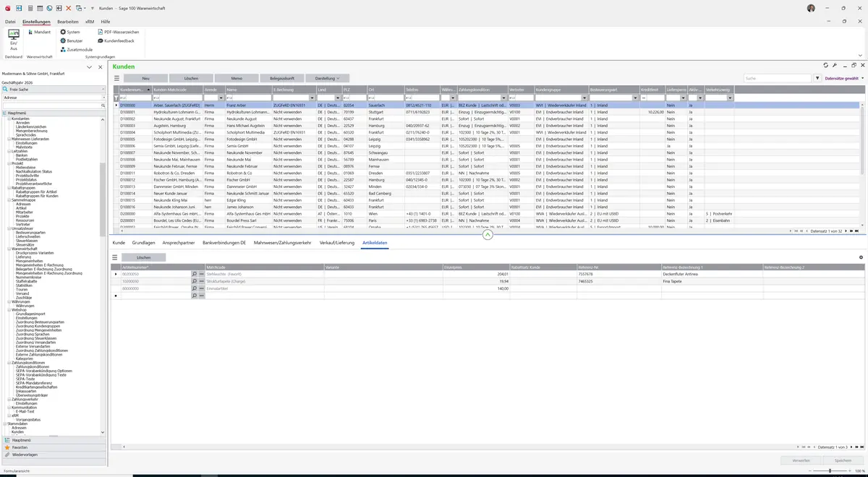Open the Adresse search type dropdown
The image size is (868, 477).
[104, 98]
